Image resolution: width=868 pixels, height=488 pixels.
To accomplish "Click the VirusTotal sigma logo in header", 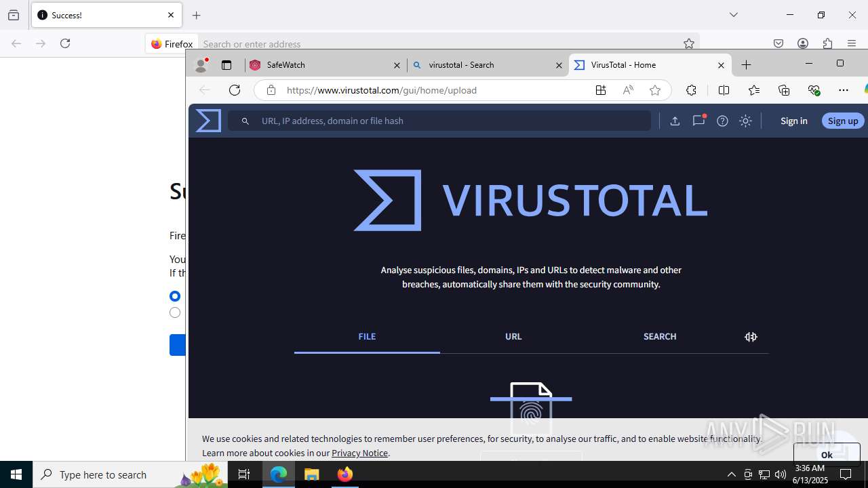I will 208,121.
